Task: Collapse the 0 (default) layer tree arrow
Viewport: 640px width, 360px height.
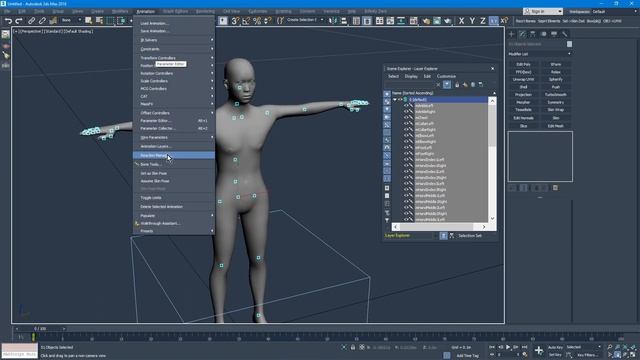Action: pyautogui.click(x=395, y=100)
